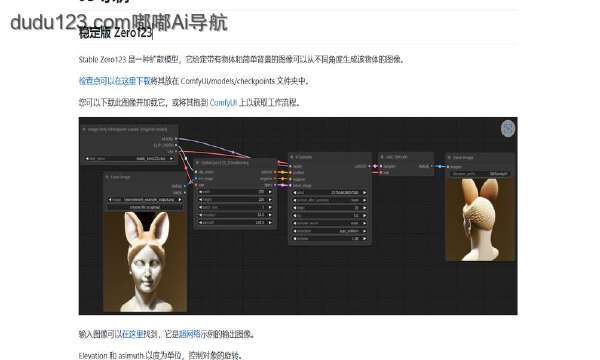Collapse the Save Image node title dot
600x360 pixels.
pos(449,157)
